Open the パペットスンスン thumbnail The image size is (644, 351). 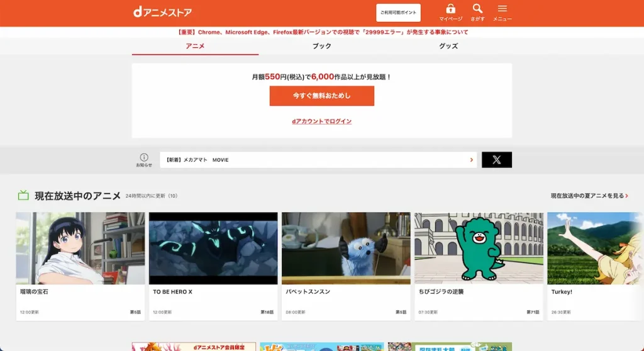[x=346, y=248]
